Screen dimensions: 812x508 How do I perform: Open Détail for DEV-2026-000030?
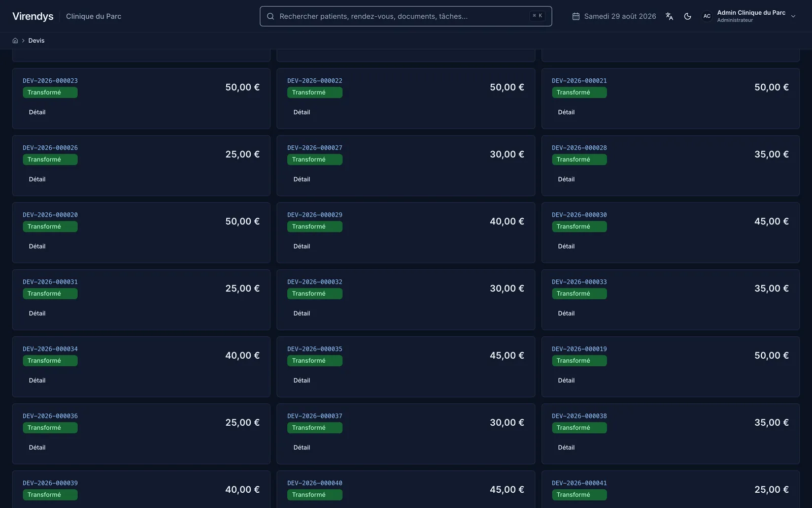click(566, 246)
